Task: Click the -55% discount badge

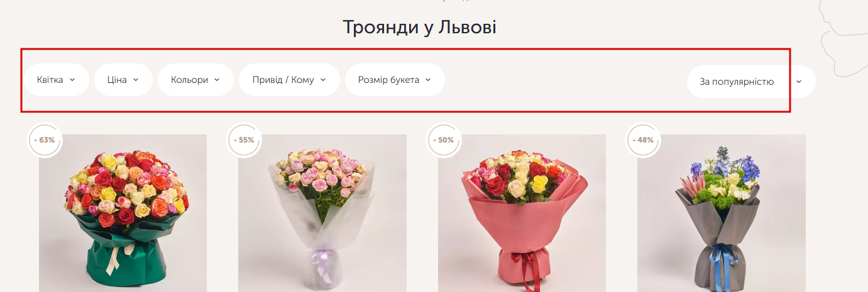Action: coord(244,140)
